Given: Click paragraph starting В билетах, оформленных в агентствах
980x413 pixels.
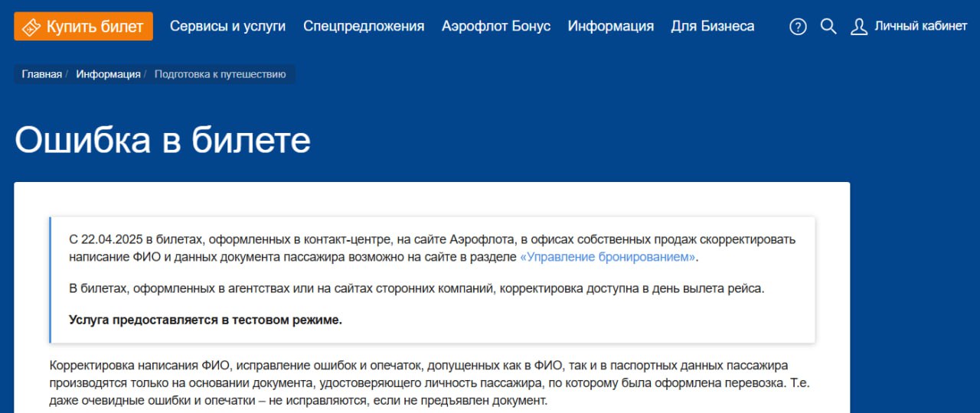Looking at the screenshot, I should [416, 288].
